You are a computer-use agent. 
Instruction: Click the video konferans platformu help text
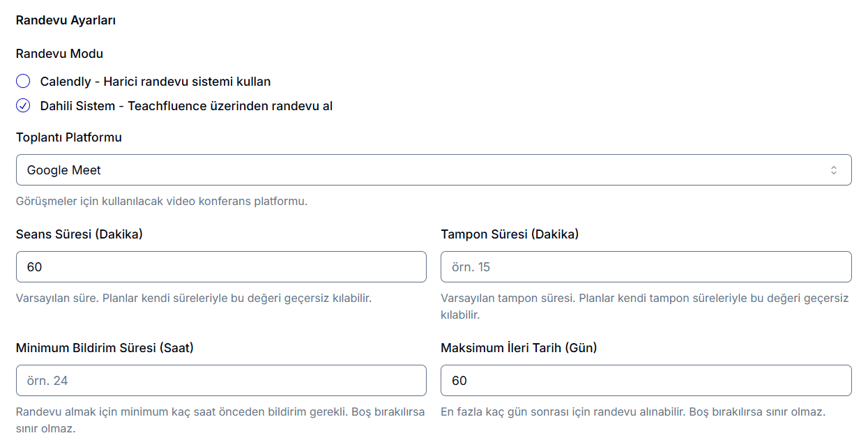click(162, 202)
